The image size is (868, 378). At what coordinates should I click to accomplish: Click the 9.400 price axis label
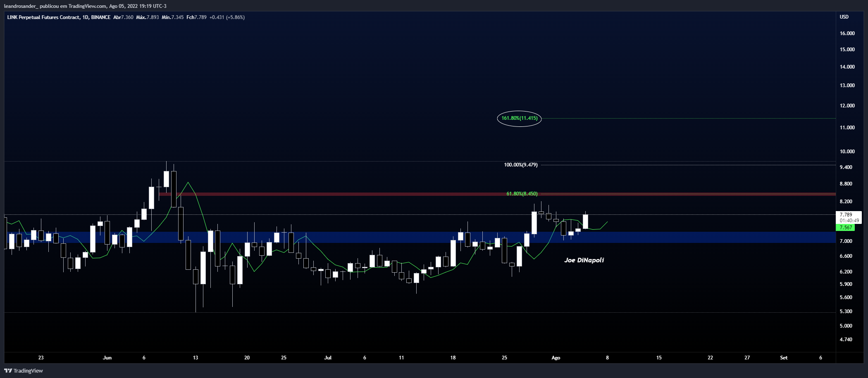(846, 167)
